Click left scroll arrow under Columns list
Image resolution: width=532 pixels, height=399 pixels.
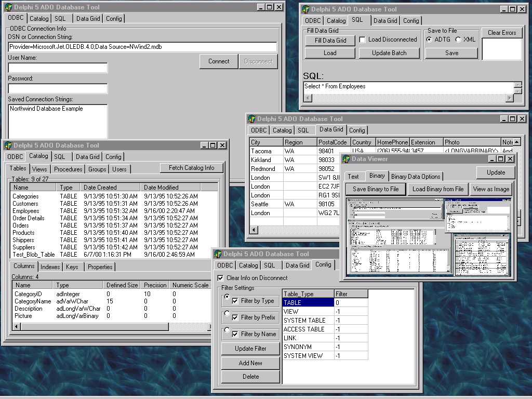tap(16, 326)
